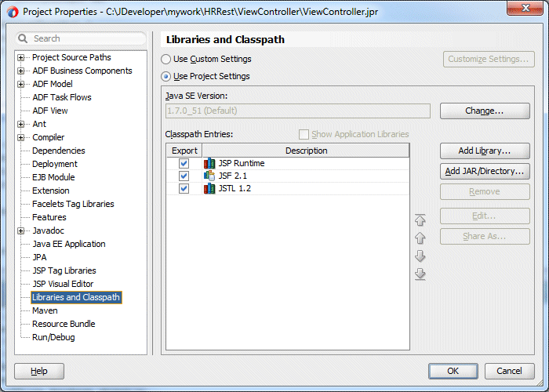Open Help for this dialog
The image size is (549, 392).
(x=39, y=371)
